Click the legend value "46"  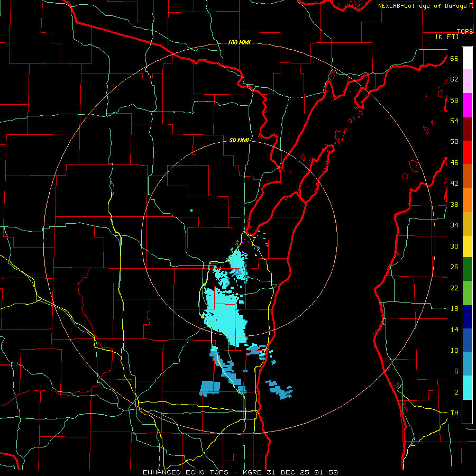454,163
